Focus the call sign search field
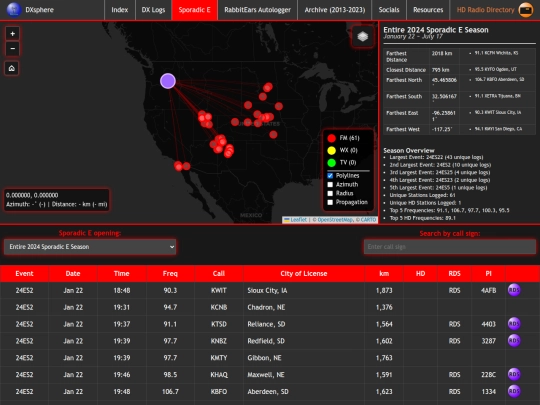This screenshot has height=405, width=540. click(450, 247)
